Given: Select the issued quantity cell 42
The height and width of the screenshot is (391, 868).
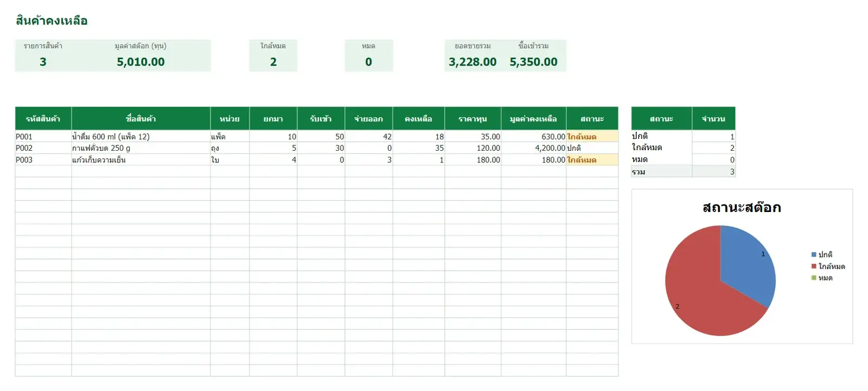Looking at the screenshot, I should [x=369, y=137].
